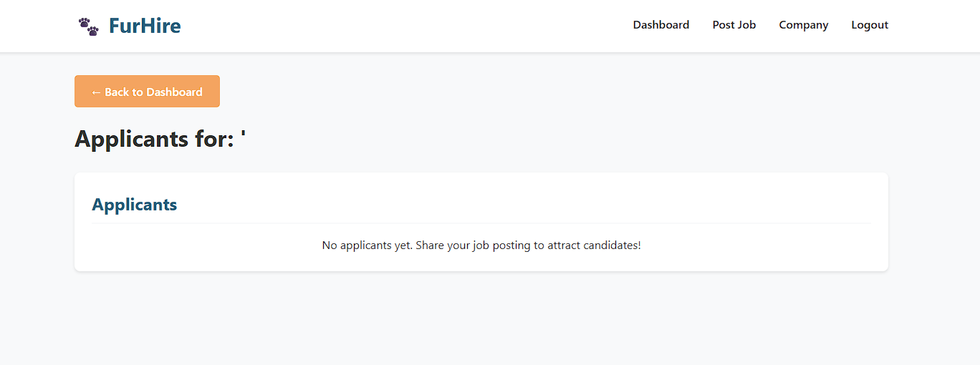The image size is (980, 365).
Task: Click the apostrophe job title in heading
Action: pos(244,136)
